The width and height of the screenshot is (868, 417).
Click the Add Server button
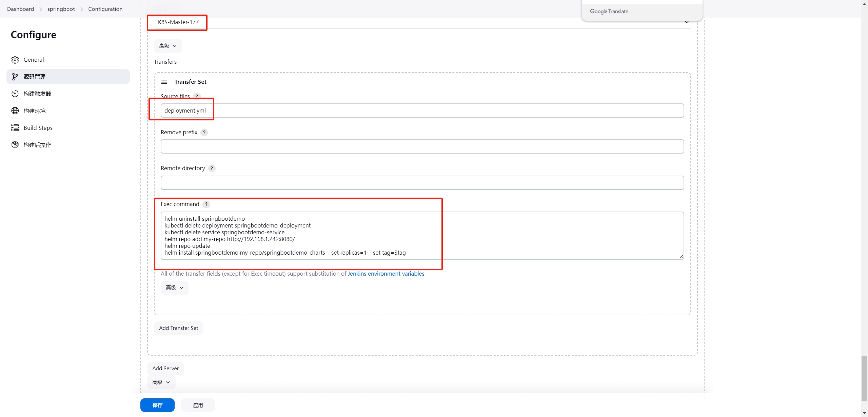tap(165, 368)
